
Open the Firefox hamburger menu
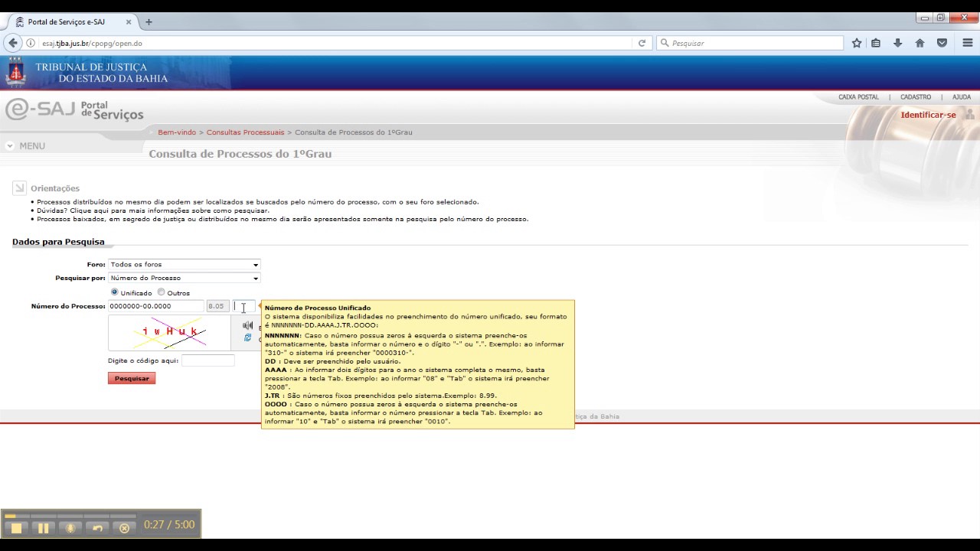tap(968, 43)
